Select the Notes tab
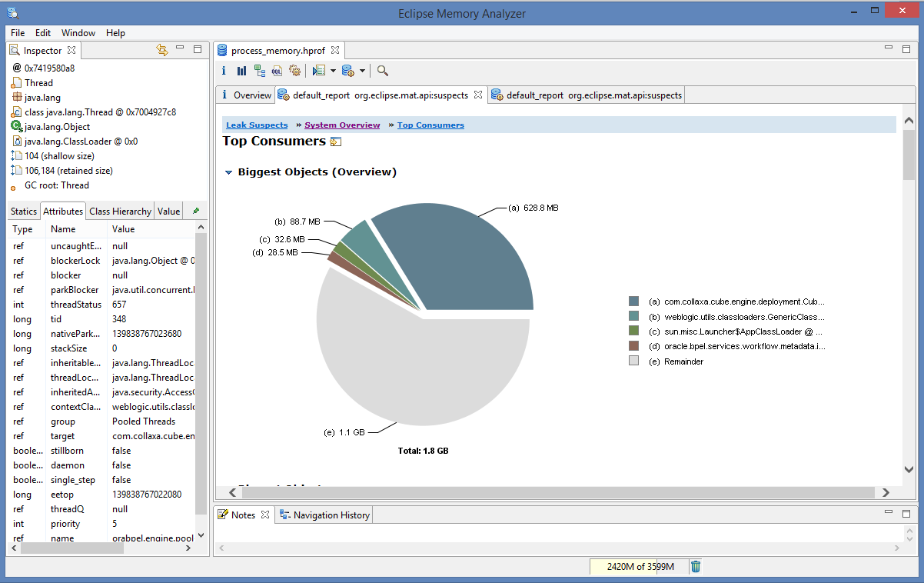The width and height of the screenshot is (924, 583). click(x=243, y=515)
